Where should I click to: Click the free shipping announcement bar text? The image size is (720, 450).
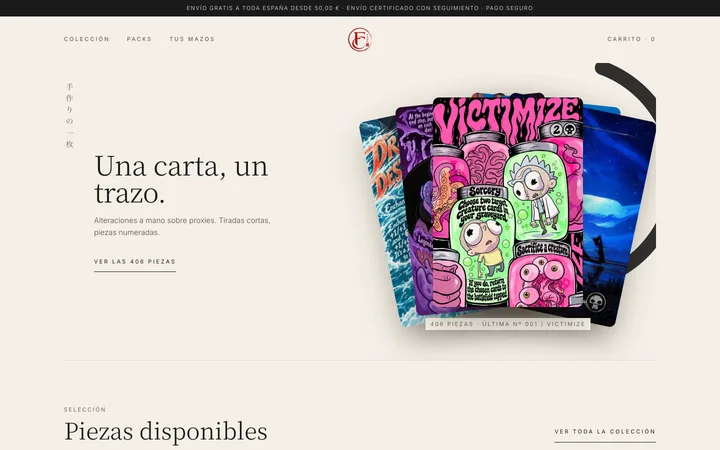[x=360, y=8]
